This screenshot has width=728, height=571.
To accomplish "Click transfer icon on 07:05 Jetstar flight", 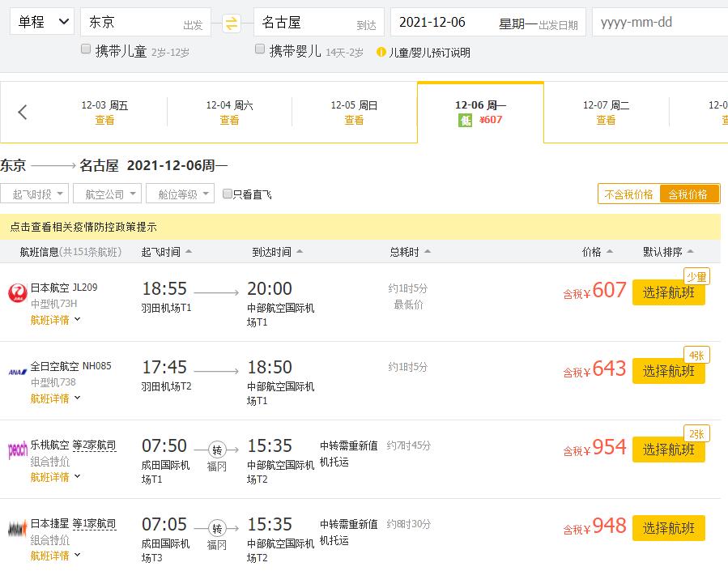I will [x=217, y=528].
